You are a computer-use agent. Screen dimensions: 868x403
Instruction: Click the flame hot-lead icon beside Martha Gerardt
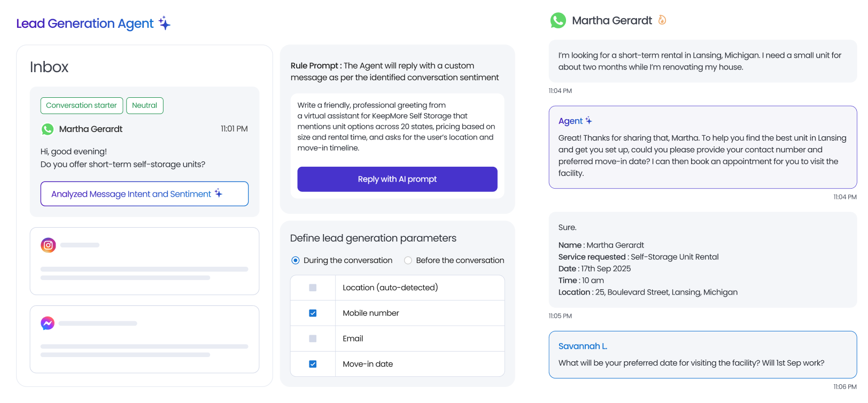point(662,20)
